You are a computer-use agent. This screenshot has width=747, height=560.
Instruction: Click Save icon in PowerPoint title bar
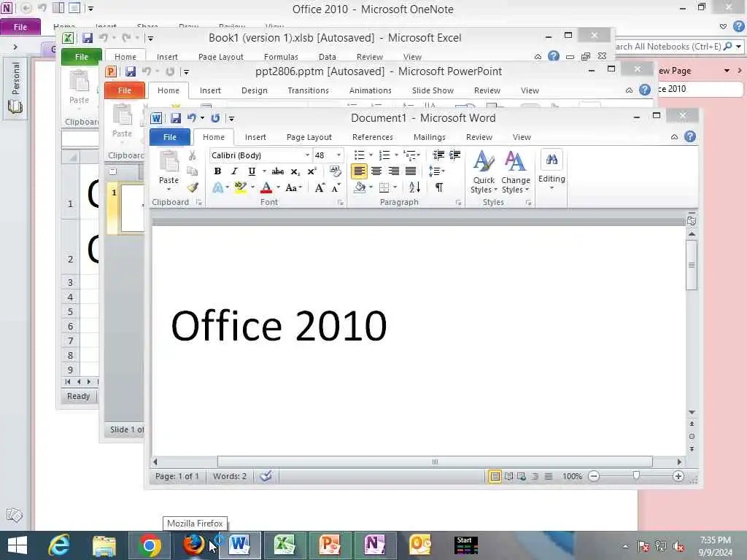[131, 71]
